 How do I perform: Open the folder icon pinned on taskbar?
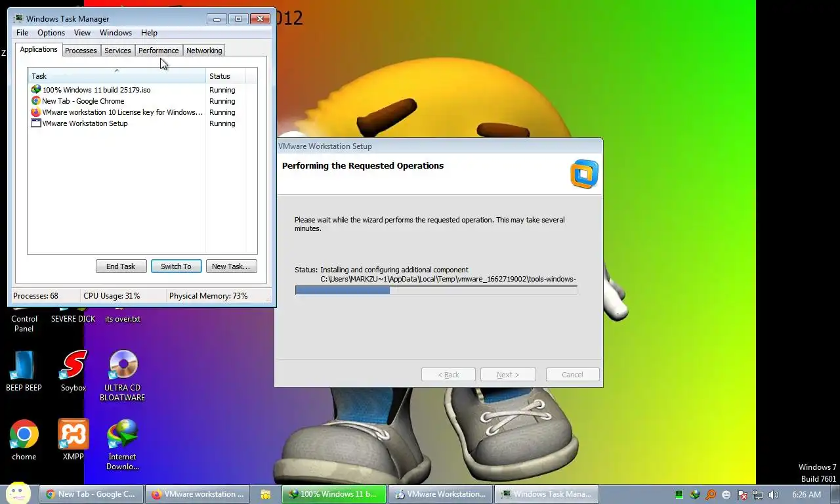(266, 494)
